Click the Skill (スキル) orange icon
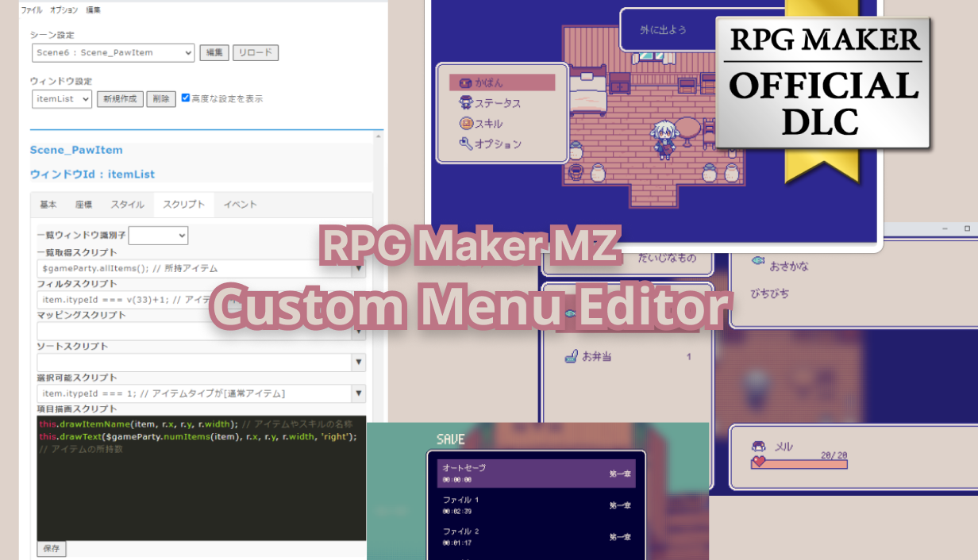 [x=466, y=124]
